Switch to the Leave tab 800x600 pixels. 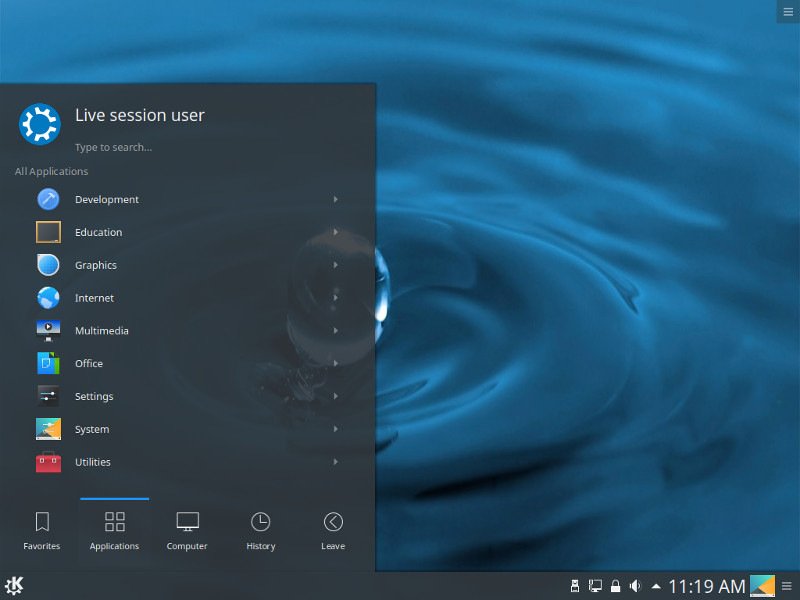[x=333, y=531]
